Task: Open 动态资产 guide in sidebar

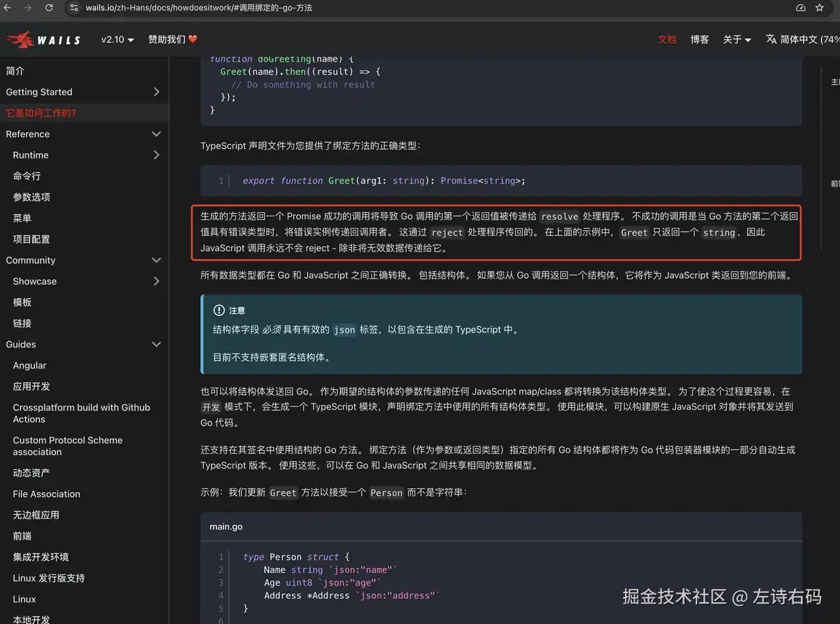Action: coord(31,473)
